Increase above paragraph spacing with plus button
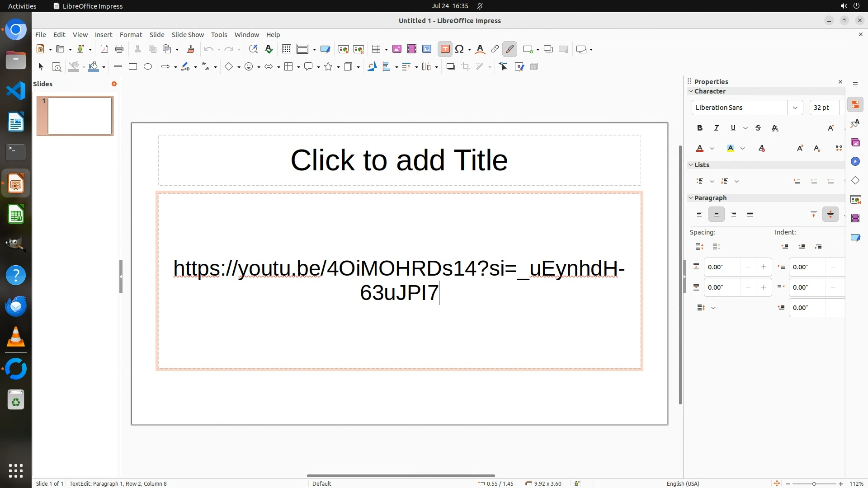 [764, 267]
